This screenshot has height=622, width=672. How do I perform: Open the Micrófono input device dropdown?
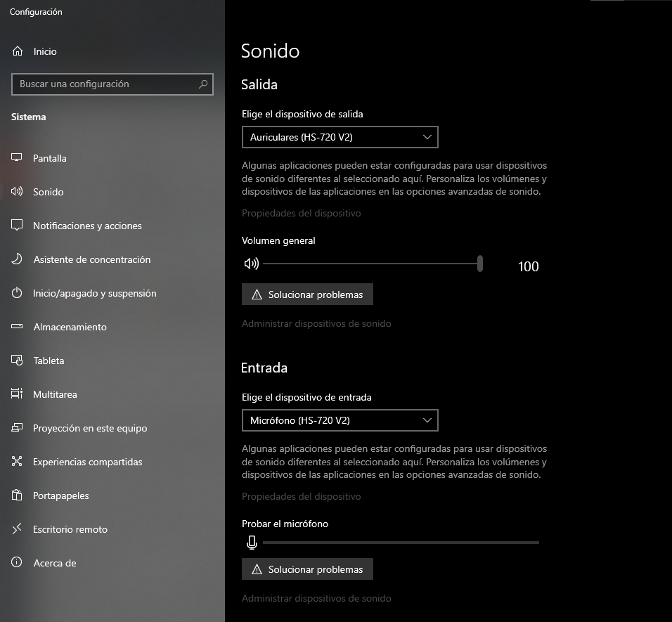[x=340, y=420]
